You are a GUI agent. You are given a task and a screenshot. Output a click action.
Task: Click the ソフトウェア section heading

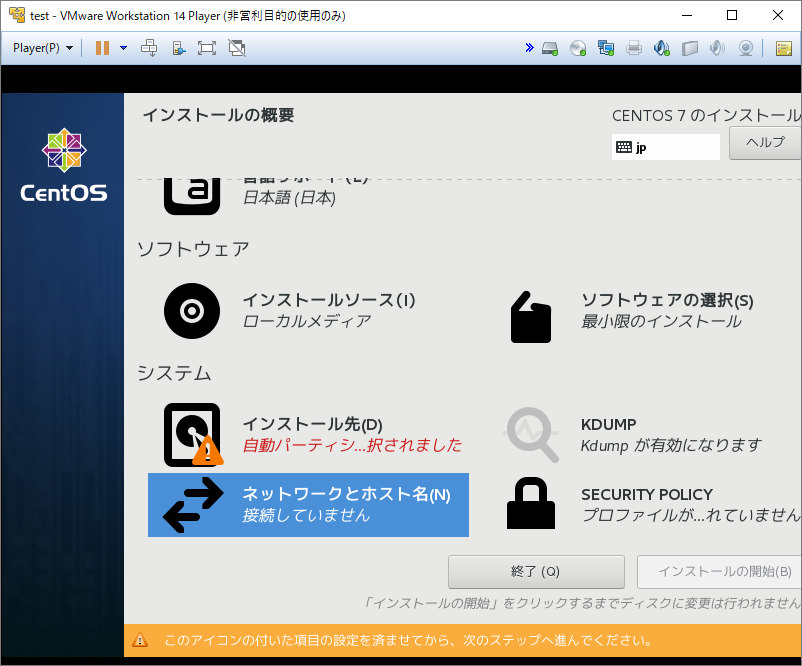193,249
